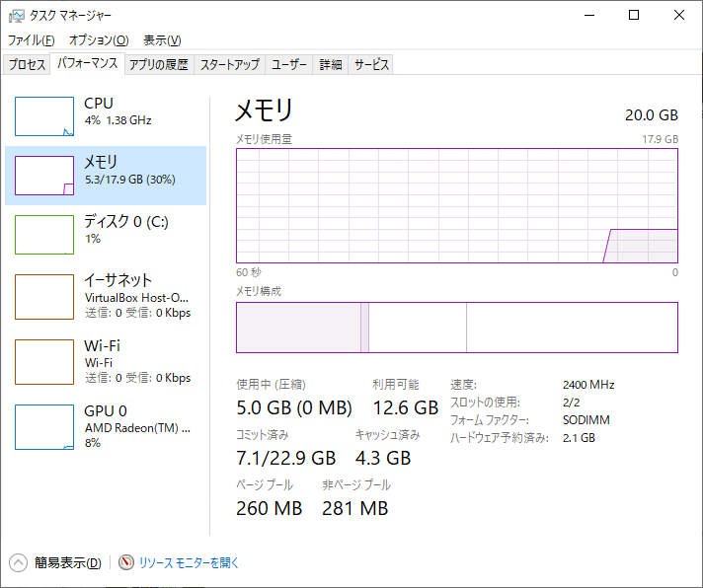Click the 4% 1.38 GHz CPU value
The width and height of the screenshot is (703, 588).
[117, 120]
